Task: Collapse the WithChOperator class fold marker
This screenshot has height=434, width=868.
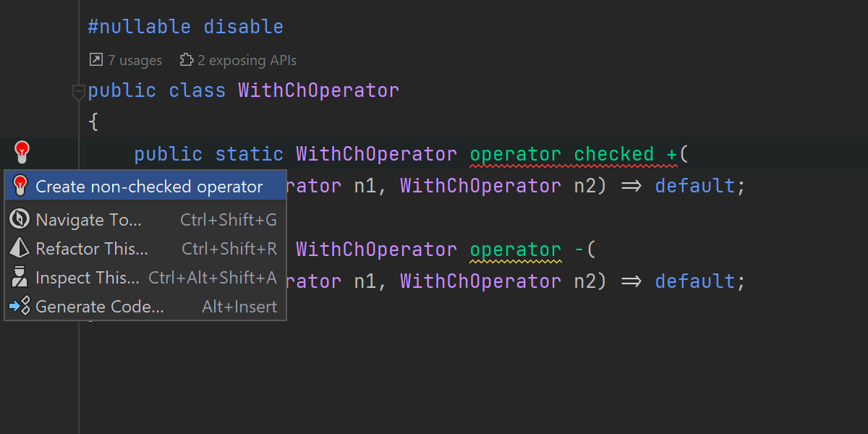Action: tap(78, 92)
